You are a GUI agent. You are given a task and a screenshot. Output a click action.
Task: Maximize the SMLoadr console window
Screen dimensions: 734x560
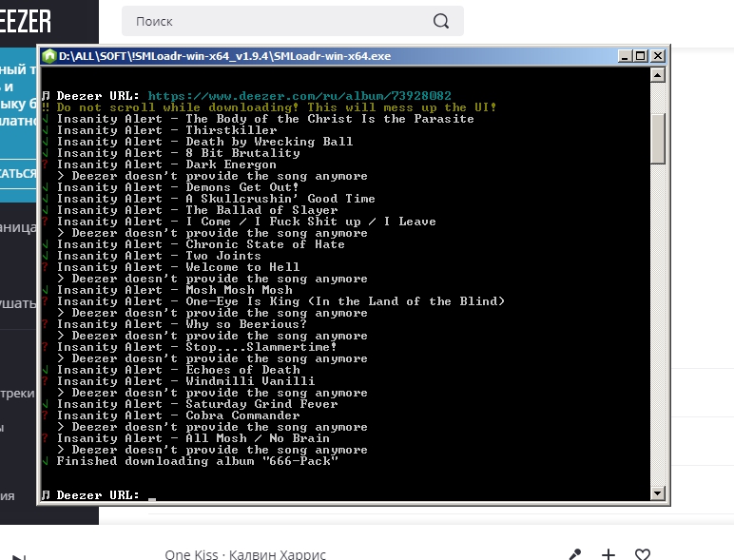(641, 56)
